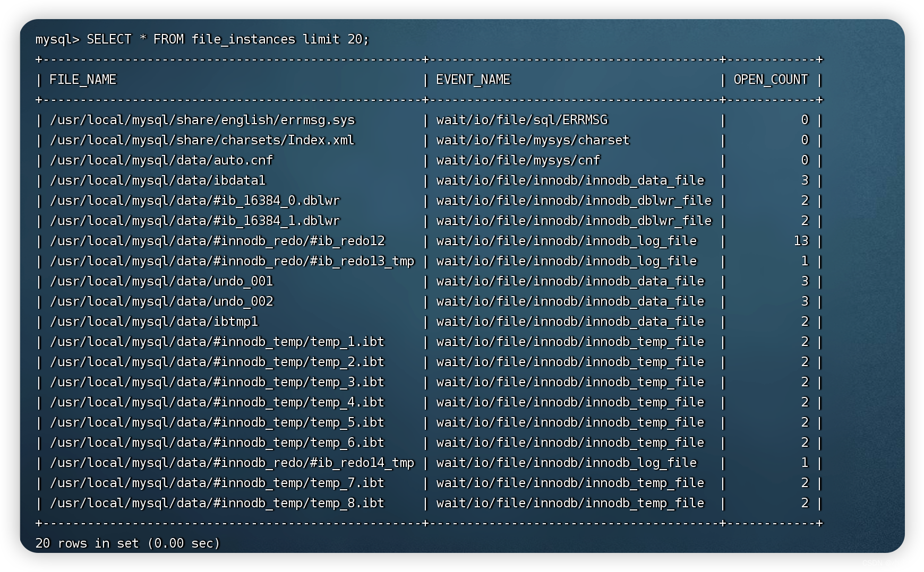This screenshot has width=924, height=572.
Task: Click the errmsg.sys file path
Action: pos(202,120)
